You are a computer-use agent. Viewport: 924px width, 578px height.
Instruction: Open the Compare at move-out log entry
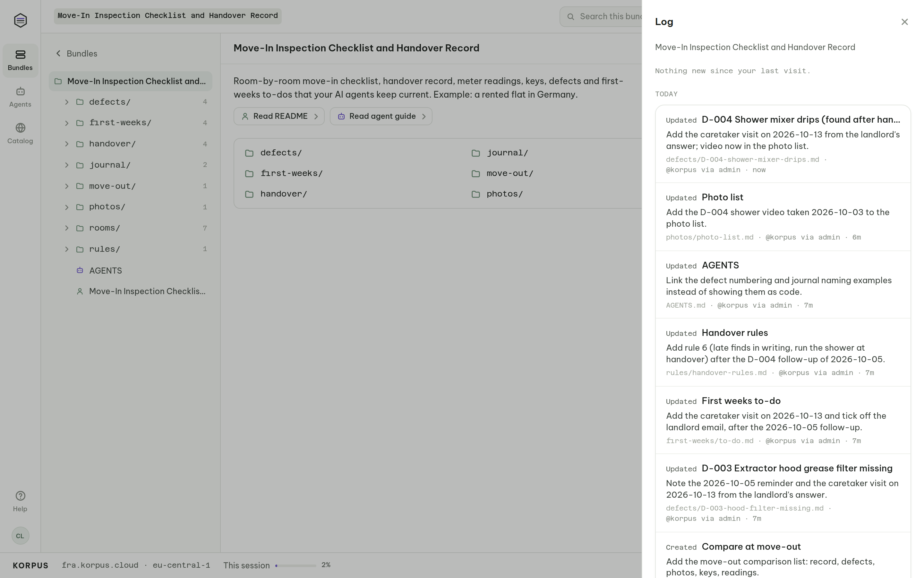tap(783, 556)
